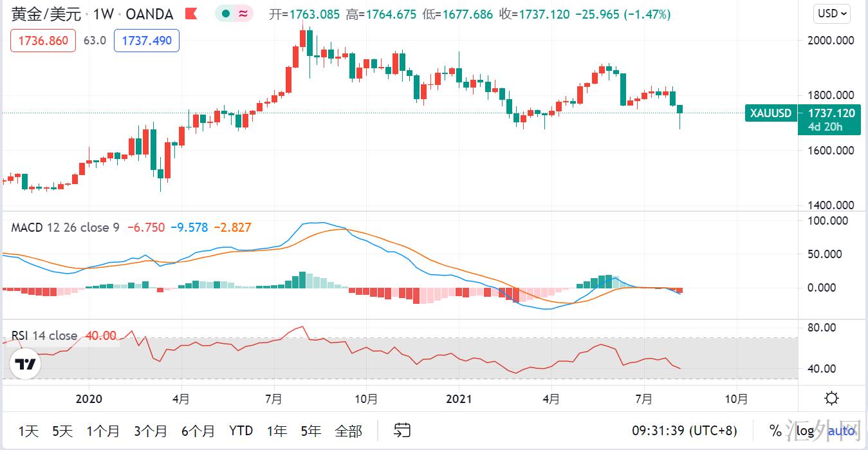
Task: Click the XAUUSD price label tag
Action: click(x=770, y=113)
